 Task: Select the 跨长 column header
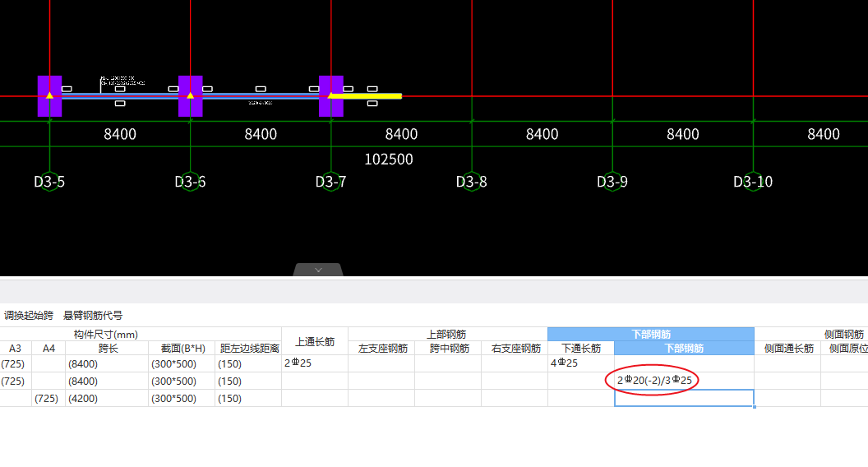click(x=107, y=348)
